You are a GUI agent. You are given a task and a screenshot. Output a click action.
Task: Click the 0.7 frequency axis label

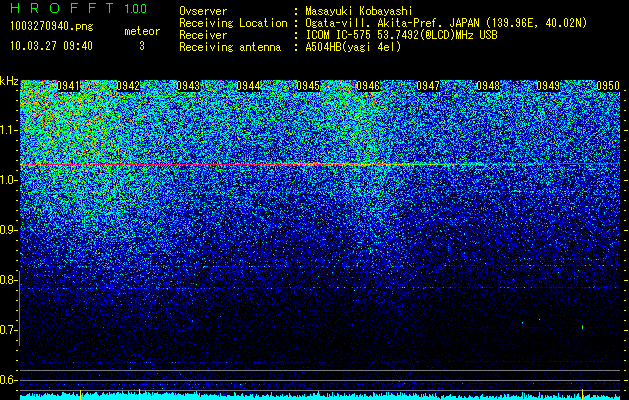[x=8, y=330]
